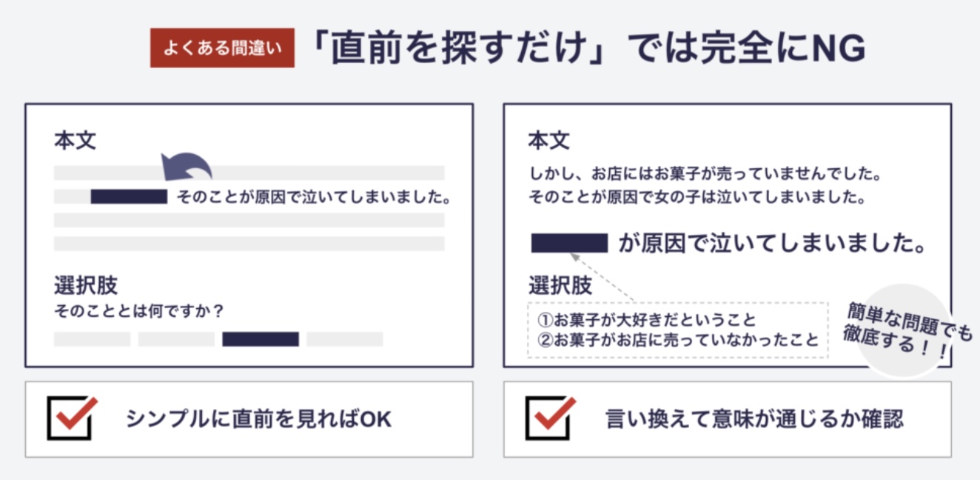Image resolution: width=980 pixels, height=480 pixels.
Task: Select the dark highlighted answer choice bar
Action: point(261,339)
